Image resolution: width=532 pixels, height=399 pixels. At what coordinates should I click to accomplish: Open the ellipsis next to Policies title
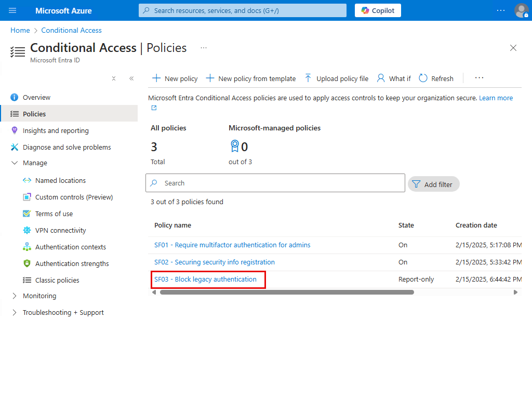[204, 48]
